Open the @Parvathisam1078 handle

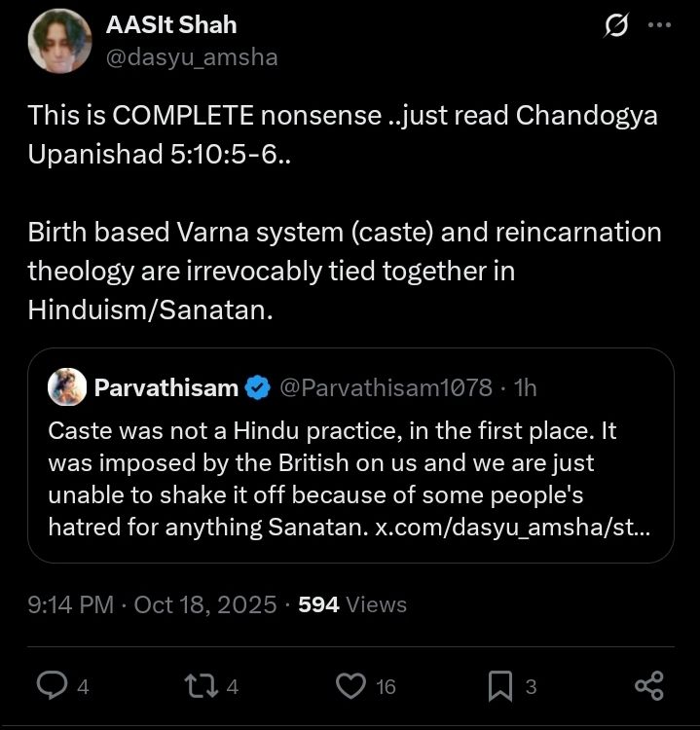[386, 388]
